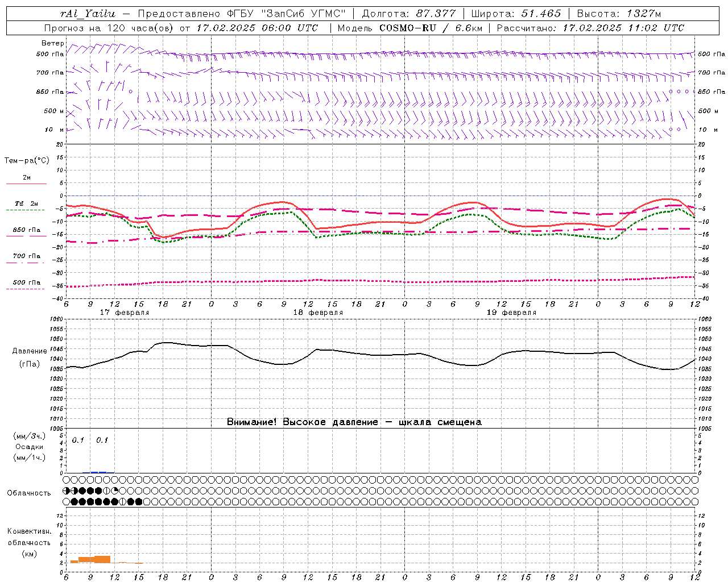
Task: Click the date label 17 февраля
Action: 125,313
